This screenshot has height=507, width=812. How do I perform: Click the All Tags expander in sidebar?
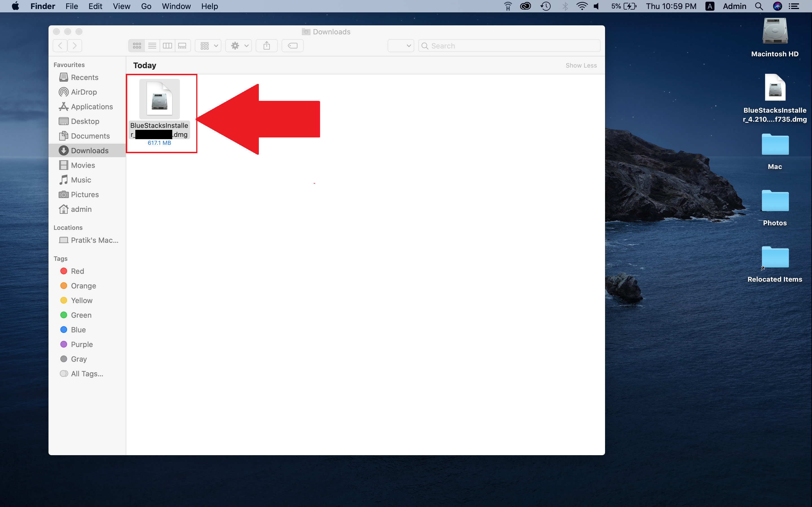[86, 374]
